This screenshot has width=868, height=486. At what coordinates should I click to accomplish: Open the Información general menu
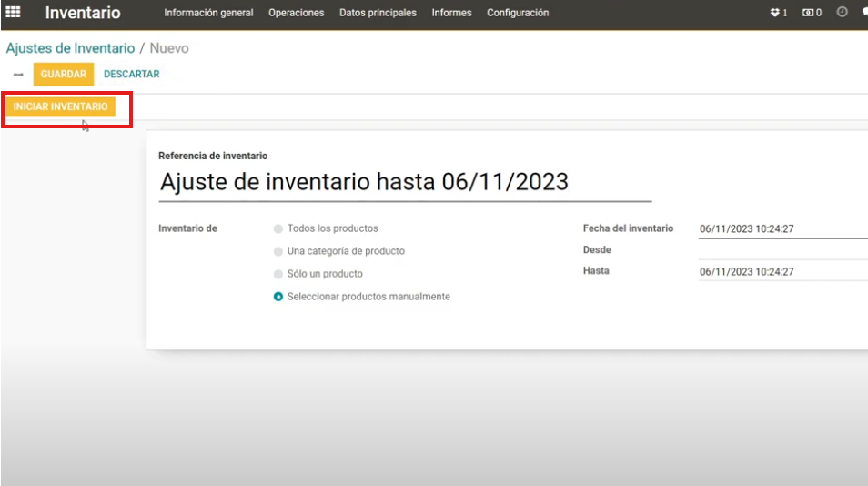point(208,12)
